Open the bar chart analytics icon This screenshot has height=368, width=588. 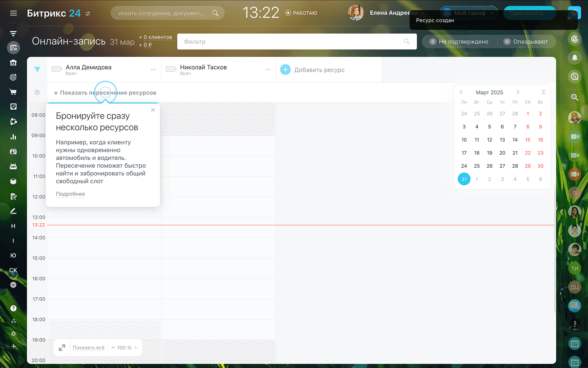pyautogui.click(x=13, y=137)
